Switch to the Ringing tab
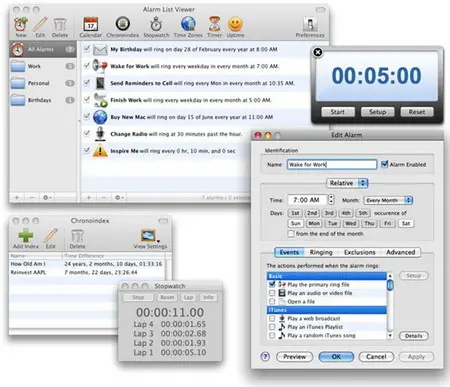 (x=321, y=252)
